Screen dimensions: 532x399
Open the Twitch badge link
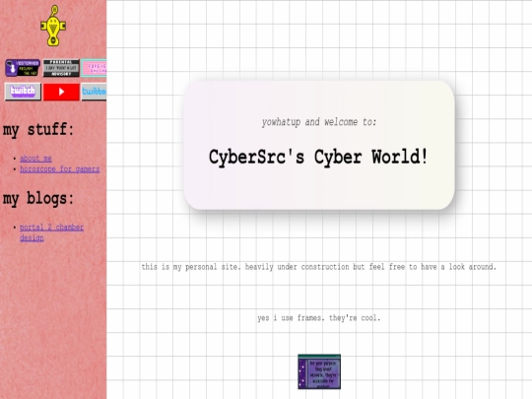pyautogui.click(x=23, y=92)
